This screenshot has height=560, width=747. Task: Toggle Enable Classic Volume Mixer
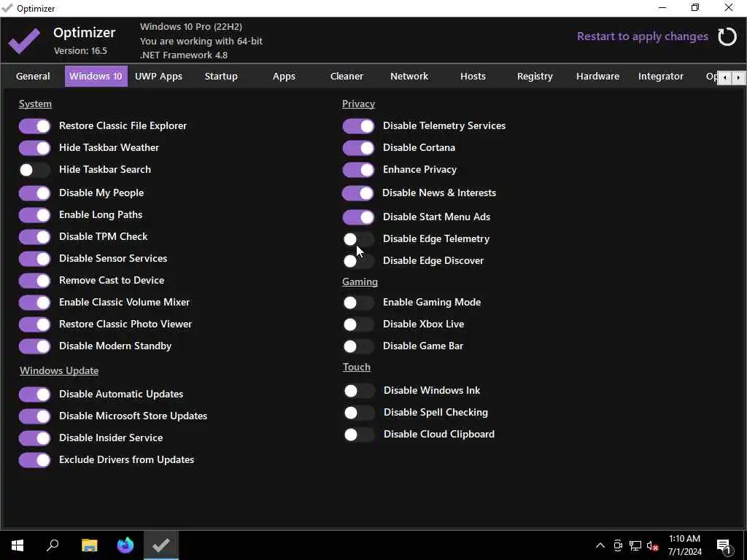35,303
